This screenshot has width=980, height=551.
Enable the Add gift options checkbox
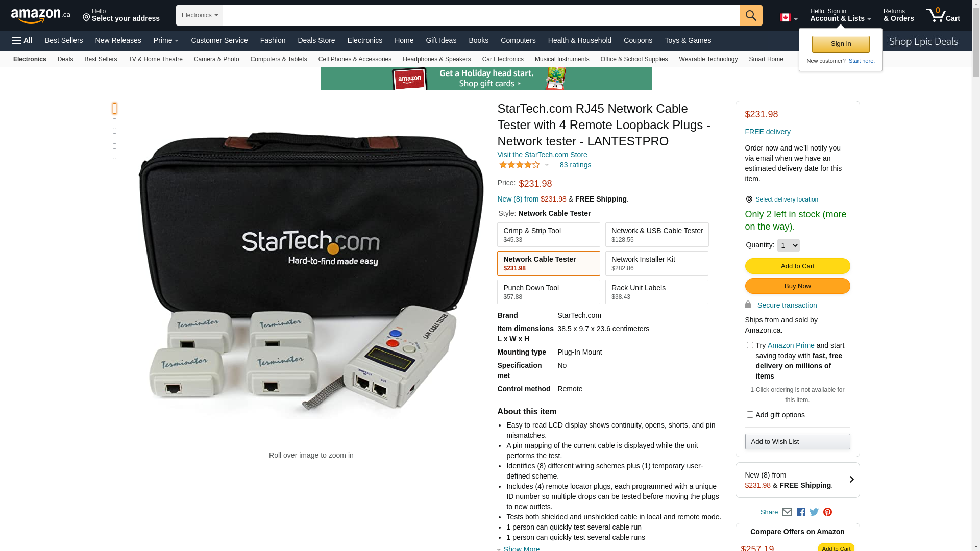750,415
